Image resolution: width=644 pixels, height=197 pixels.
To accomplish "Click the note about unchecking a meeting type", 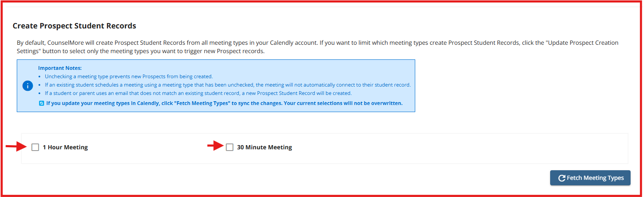I will [x=129, y=77].
